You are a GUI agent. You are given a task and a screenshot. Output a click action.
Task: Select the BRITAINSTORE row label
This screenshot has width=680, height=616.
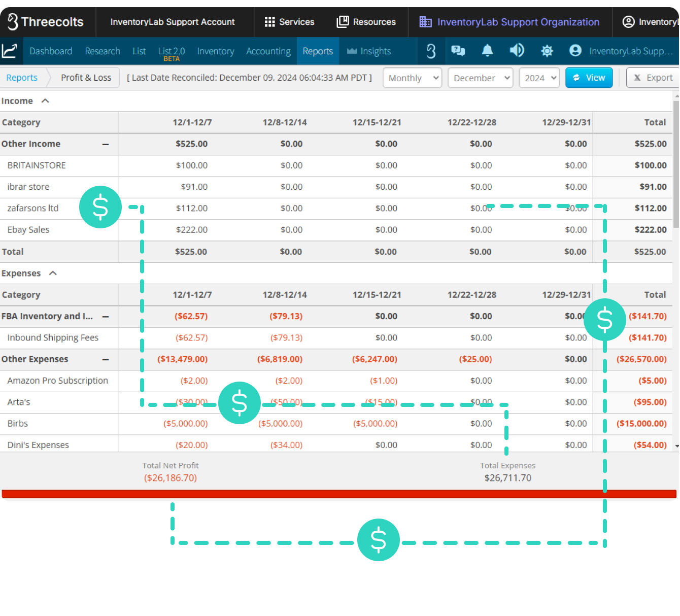pyautogui.click(x=37, y=165)
